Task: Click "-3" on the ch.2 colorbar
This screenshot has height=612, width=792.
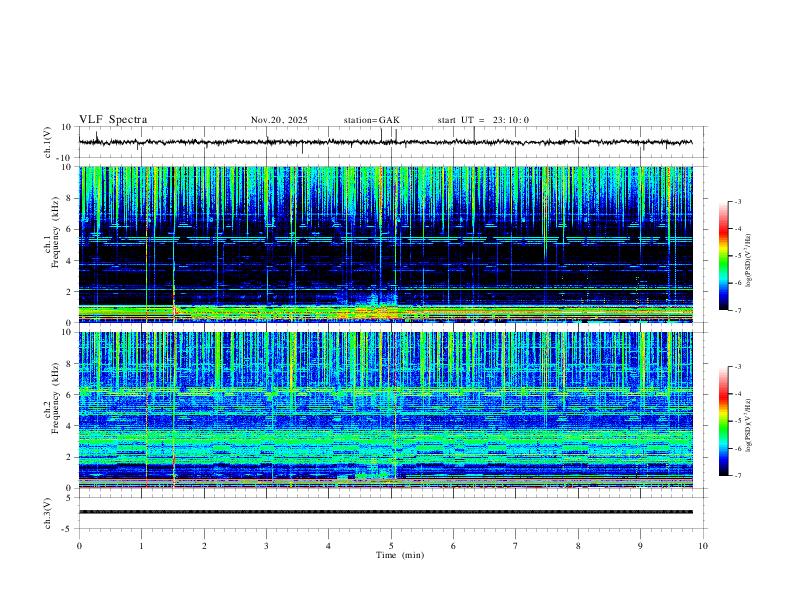Action: 737,367
